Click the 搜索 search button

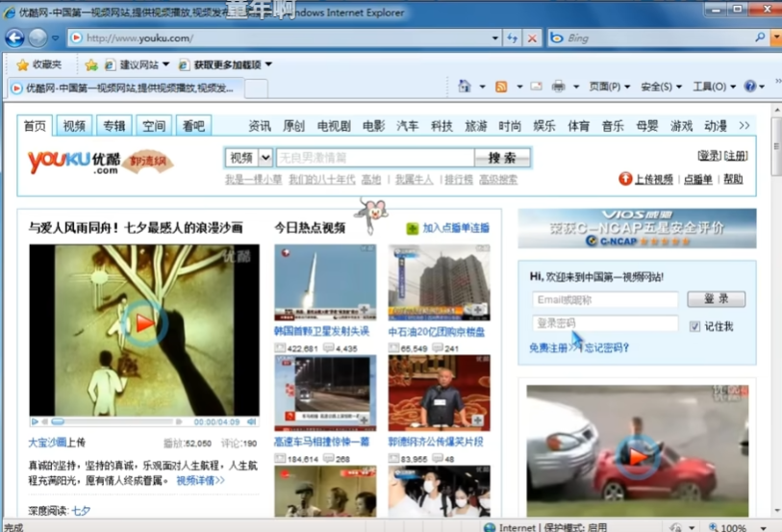[x=502, y=158]
